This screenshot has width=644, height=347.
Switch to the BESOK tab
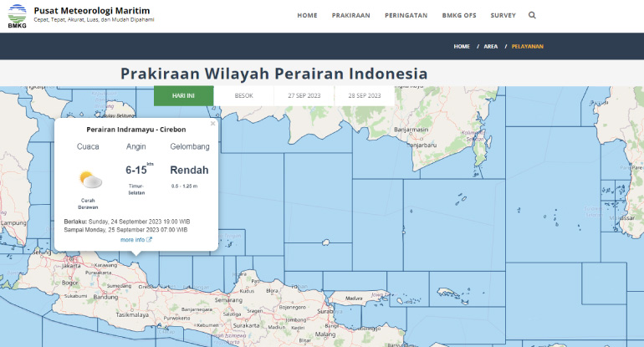(243, 95)
